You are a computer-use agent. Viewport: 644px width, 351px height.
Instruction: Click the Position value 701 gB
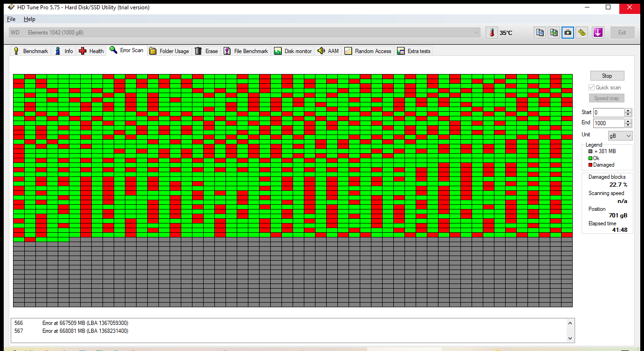click(x=618, y=216)
